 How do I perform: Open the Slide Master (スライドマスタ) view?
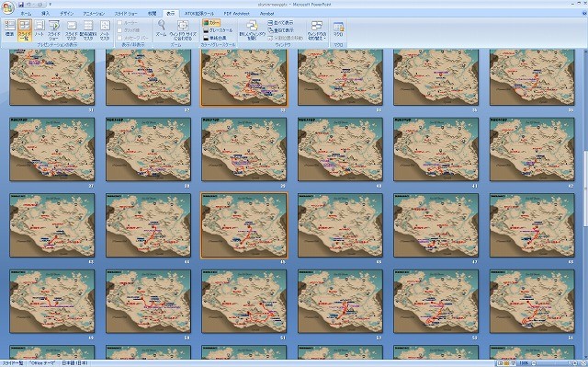pyautogui.click(x=72, y=30)
